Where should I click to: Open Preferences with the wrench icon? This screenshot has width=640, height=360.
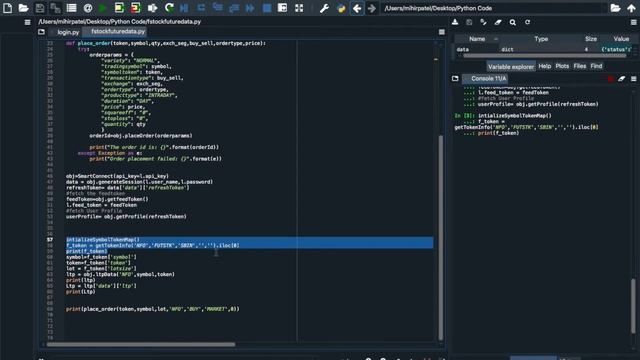[324, 8]
